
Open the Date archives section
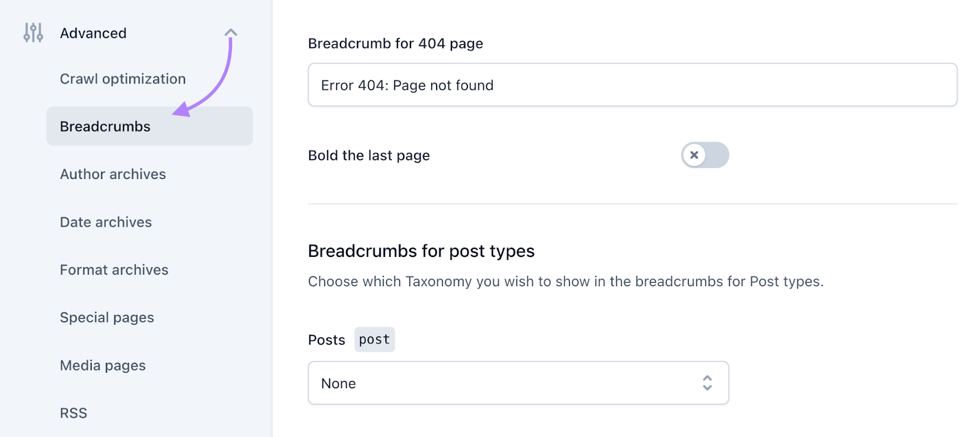[x=105, y=222]
